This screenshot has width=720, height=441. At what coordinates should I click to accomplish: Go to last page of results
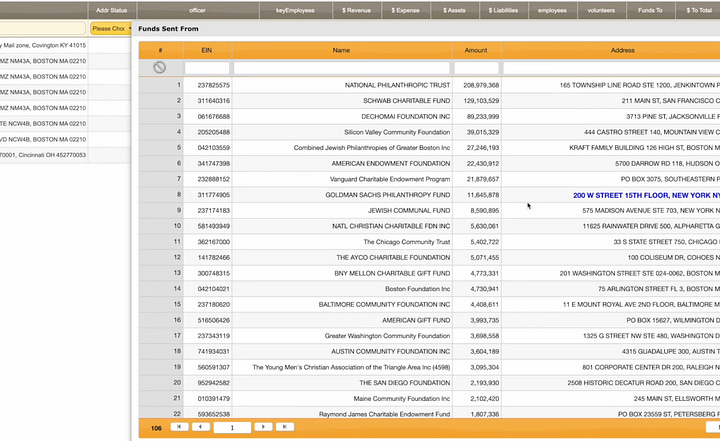pyautogui.click(x=285, y=427)
